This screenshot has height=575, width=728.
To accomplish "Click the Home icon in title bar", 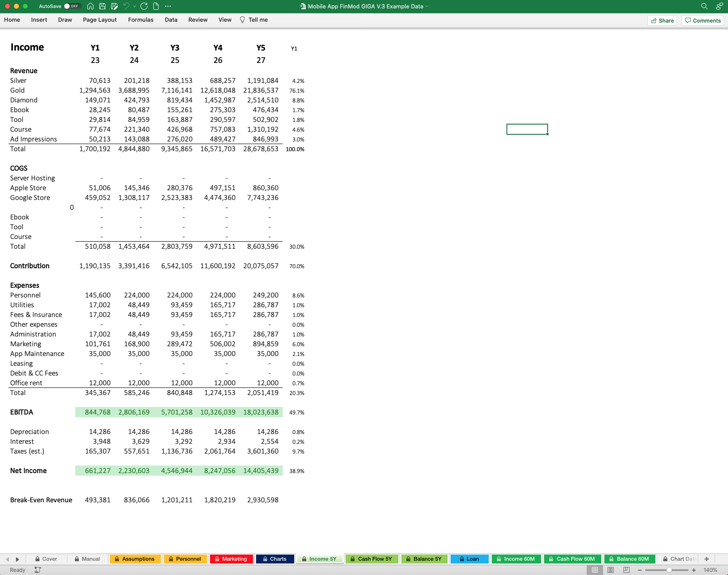I will pos(90,6).
